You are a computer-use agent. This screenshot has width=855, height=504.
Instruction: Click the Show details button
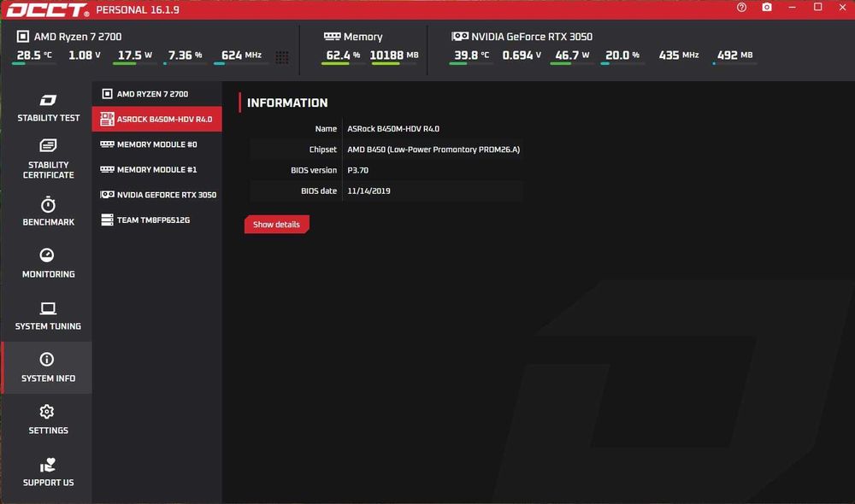point(276,225)
